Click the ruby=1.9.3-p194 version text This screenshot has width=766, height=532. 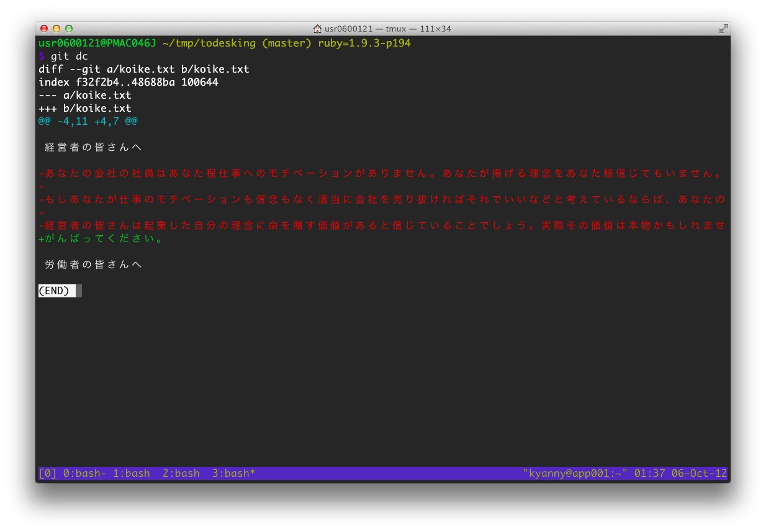tap(367, 43)
